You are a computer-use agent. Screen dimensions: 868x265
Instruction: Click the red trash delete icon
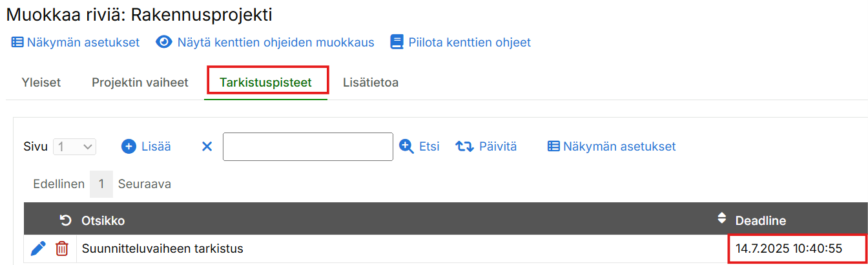(x=62, y=248)
